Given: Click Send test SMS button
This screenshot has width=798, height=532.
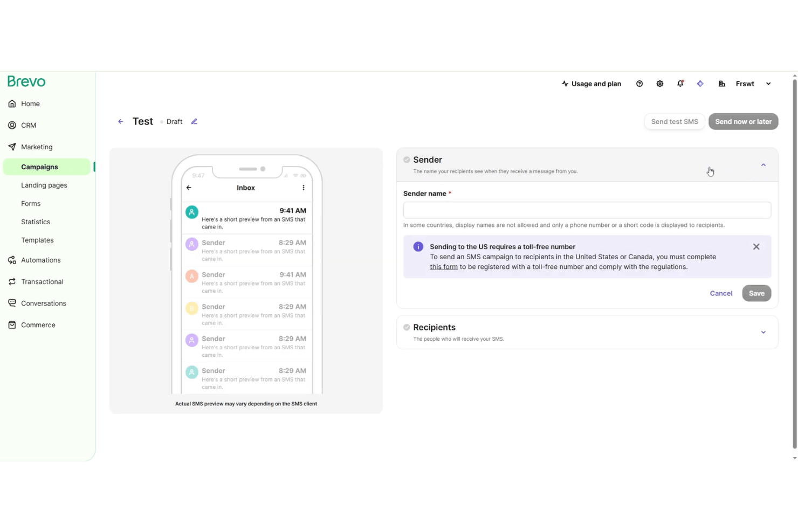Looking at the screenshot, I should click(675, 122).
